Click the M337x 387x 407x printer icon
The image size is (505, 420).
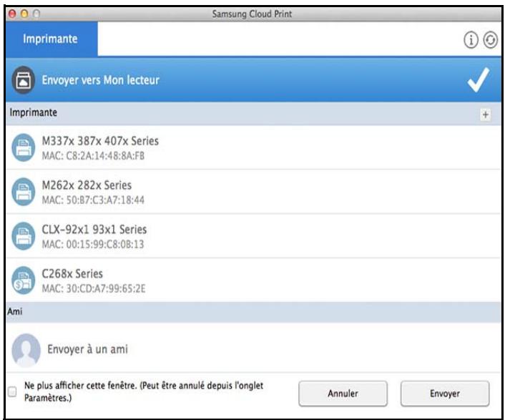(x=23, y=147)
